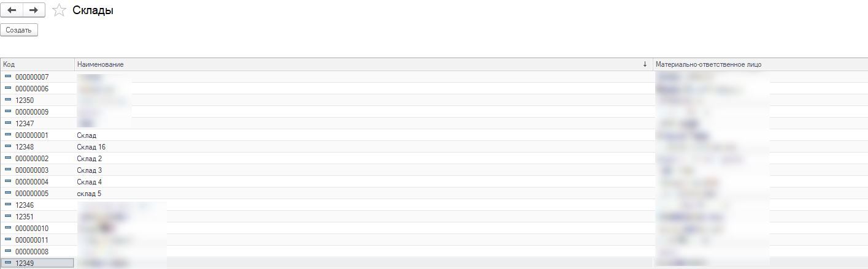Select the row named Склад 16
This screenshot has height=269, width=868.
[91, 147]
